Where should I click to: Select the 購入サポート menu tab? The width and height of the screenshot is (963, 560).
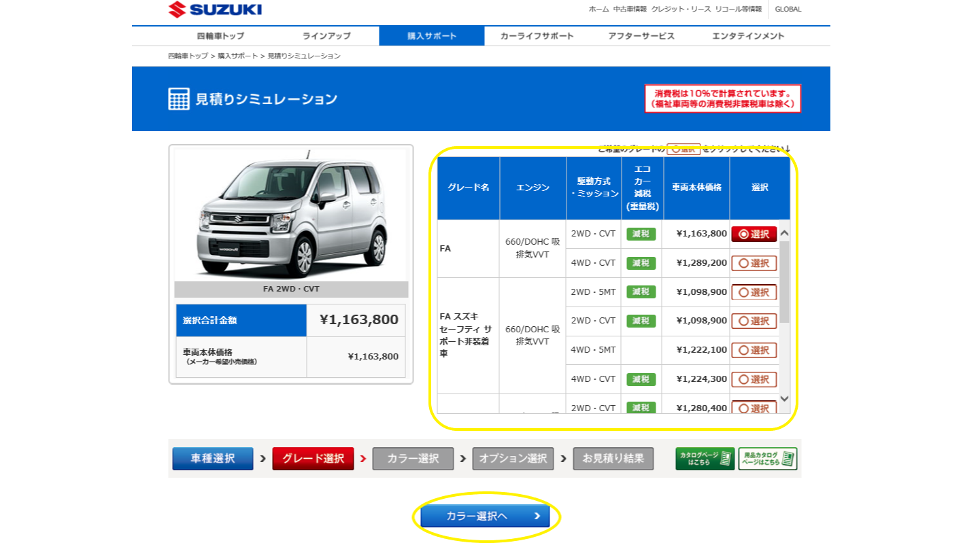tap(432, 36)
